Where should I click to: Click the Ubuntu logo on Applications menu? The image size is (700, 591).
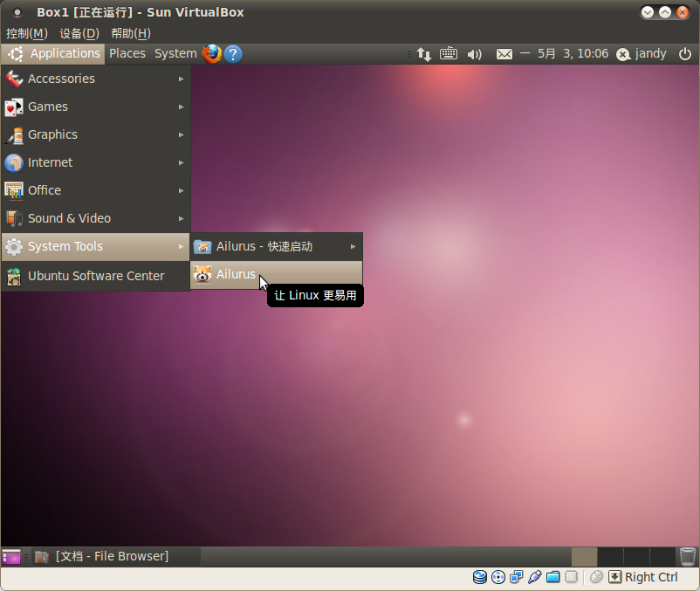pos(16,54)
